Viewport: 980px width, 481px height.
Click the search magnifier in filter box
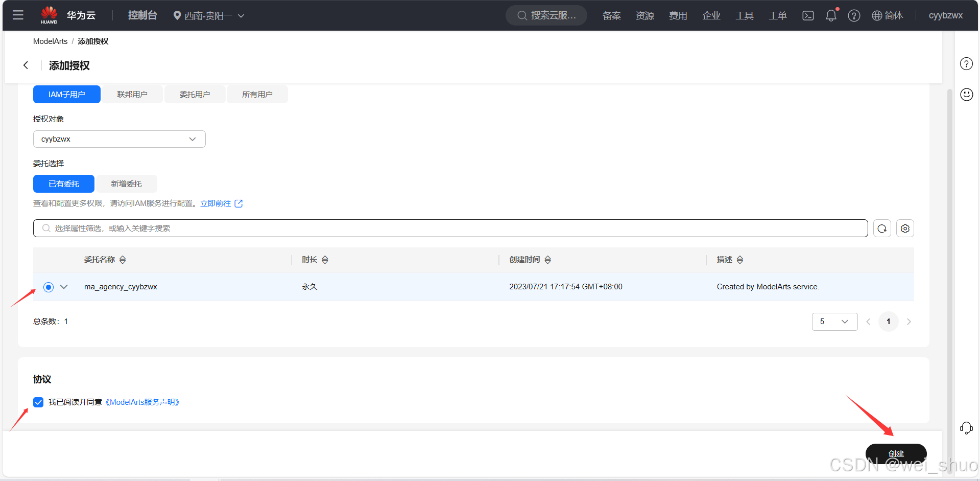[46, 228]
